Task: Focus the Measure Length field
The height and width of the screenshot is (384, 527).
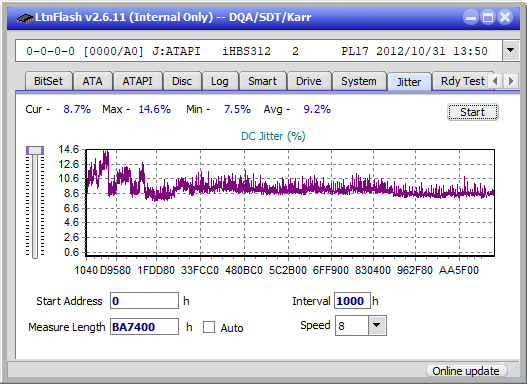Action: [x=144, y=327]
